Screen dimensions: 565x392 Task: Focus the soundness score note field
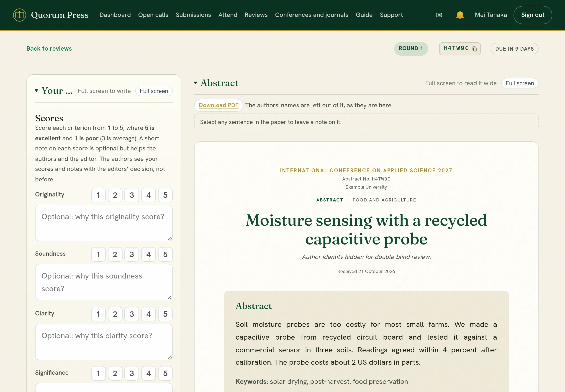click(104, 282)
